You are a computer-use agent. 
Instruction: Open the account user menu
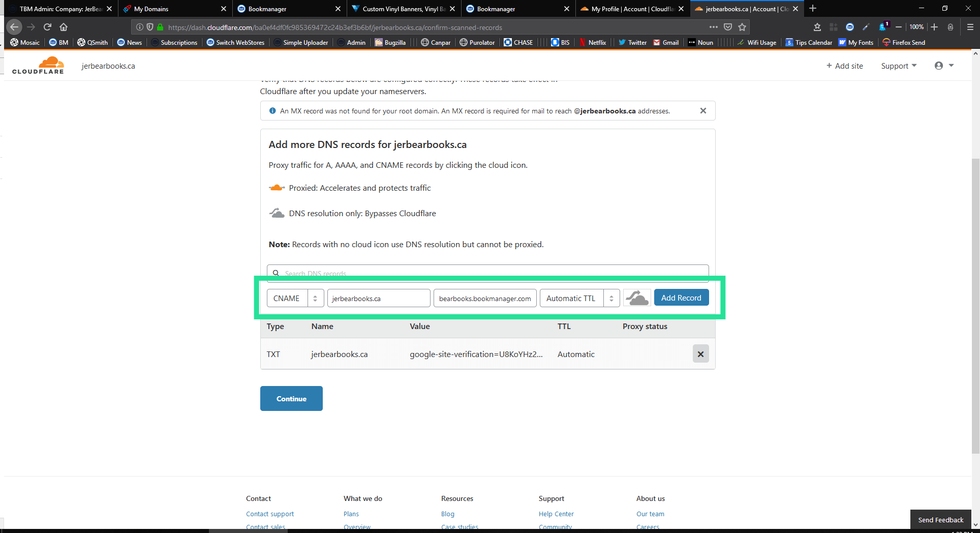coord(943,66)
